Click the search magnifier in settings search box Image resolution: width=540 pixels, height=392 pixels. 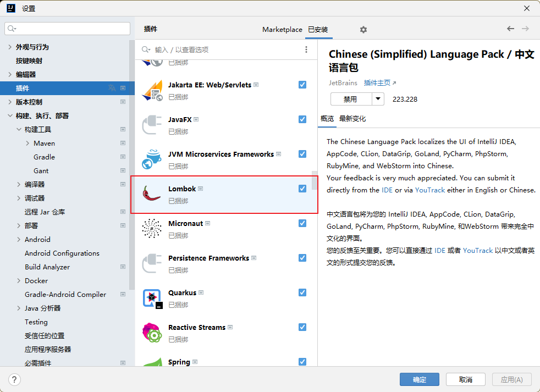12,29
